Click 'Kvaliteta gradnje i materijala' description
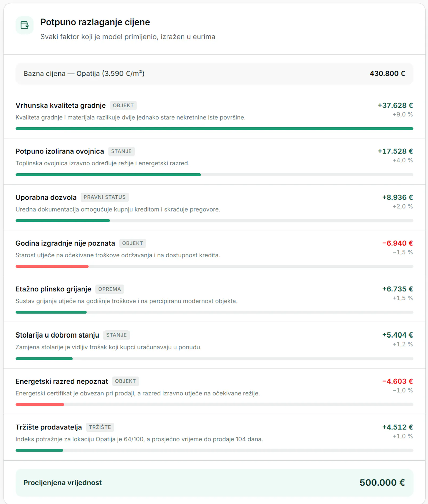The width and height of the screenshot is (428, 504). click(x=131, y=117)
